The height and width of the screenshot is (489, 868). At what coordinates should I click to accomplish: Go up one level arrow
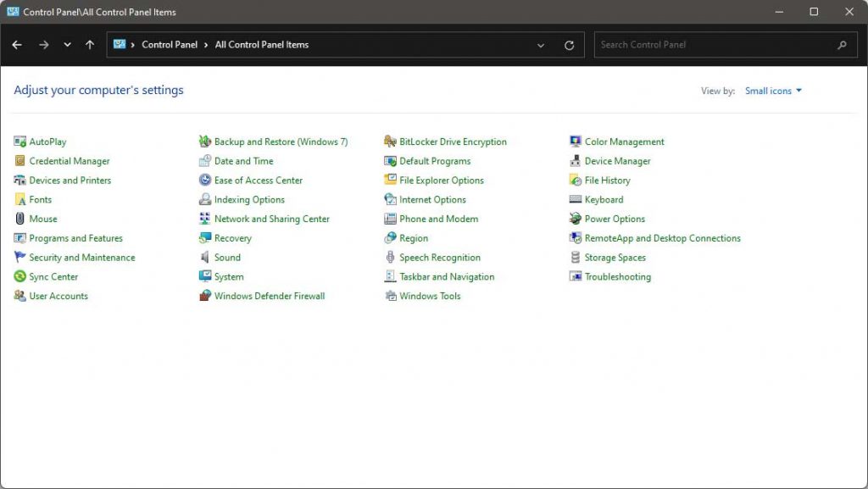pos(90,45)
